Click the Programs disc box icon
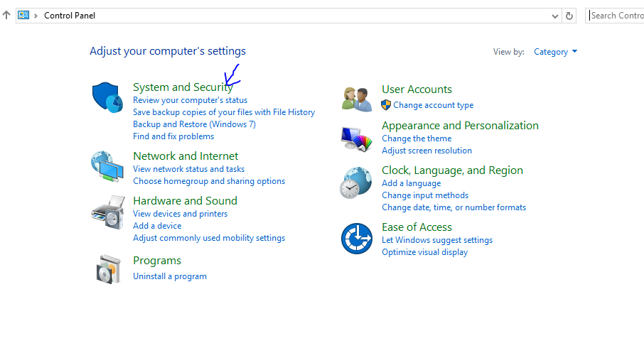The width and height of the screenshot is (644, 353). 109,269
